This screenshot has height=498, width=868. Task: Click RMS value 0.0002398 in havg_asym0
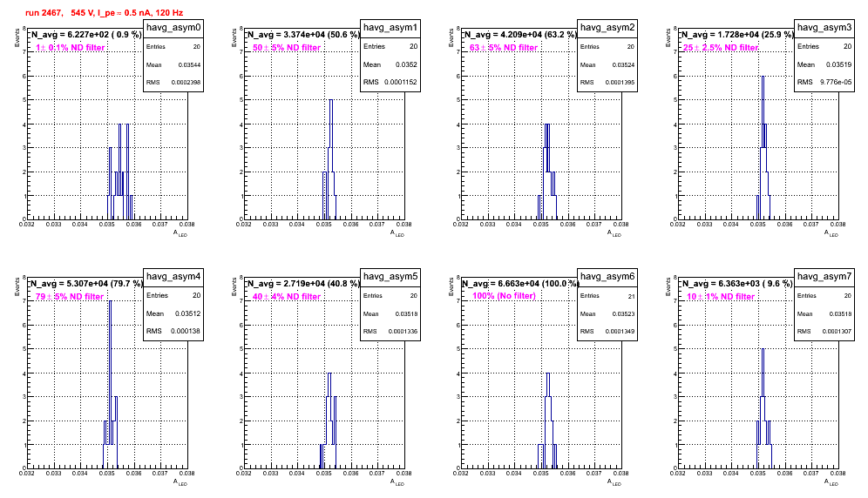coord(186,83)
